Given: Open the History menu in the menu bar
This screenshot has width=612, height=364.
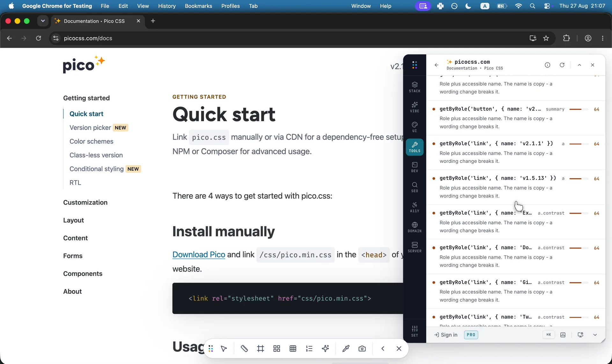Looking at the screenshot, I should pos(167,6).
